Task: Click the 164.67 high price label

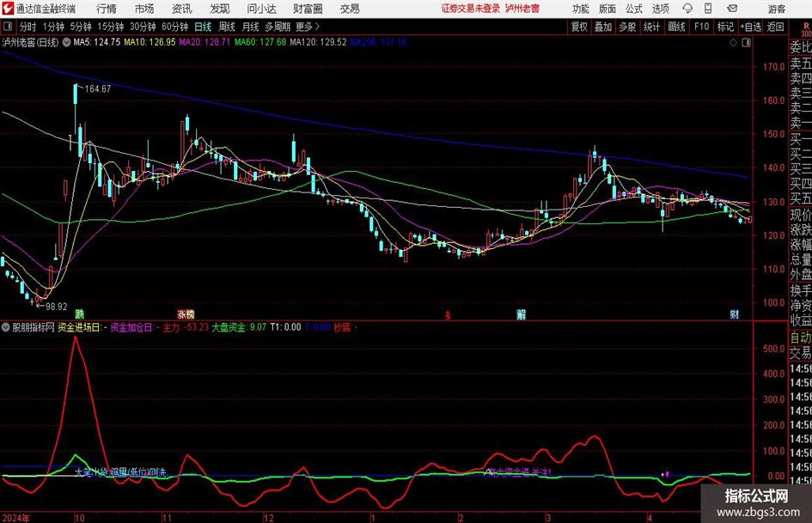Action: 97,89
